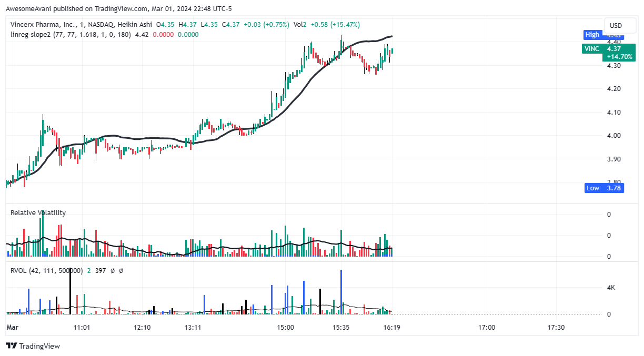Screen dimensions: 644x356
Task: Click the 4.30 price axis label
Action: [613, 66]
